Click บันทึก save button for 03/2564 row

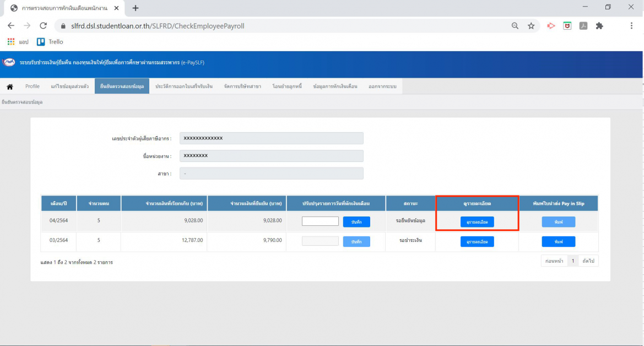pos(356,242)
